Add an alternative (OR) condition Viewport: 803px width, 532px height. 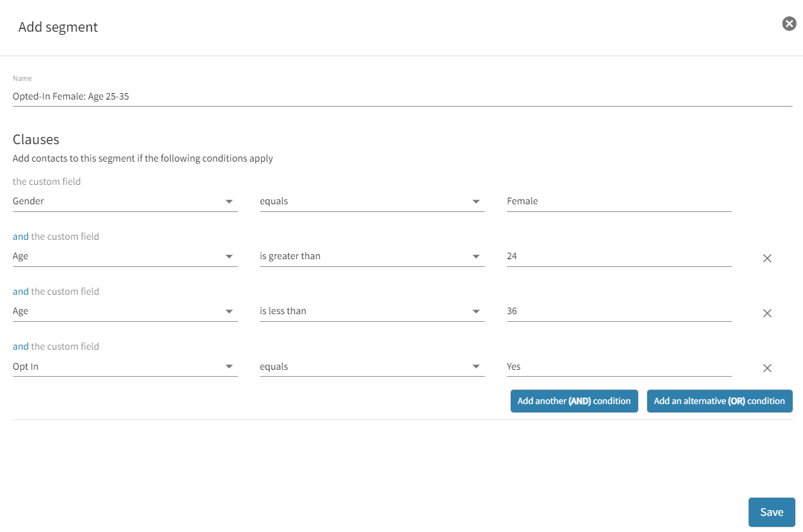pos(719,401)
